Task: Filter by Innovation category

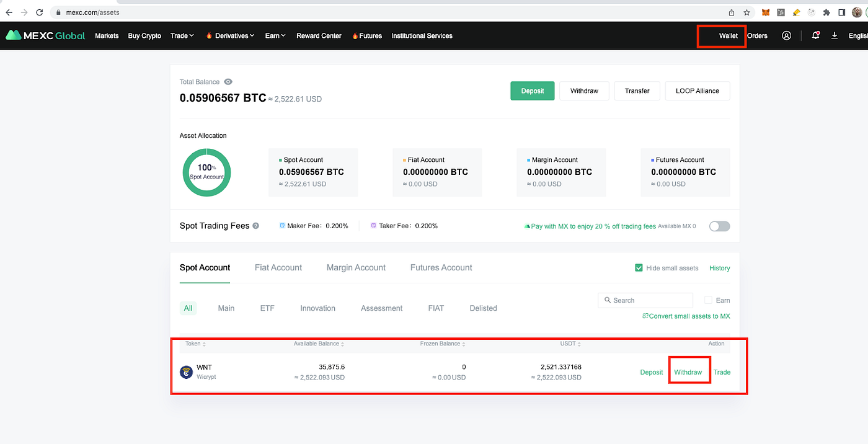Action: tap(317, 308)
